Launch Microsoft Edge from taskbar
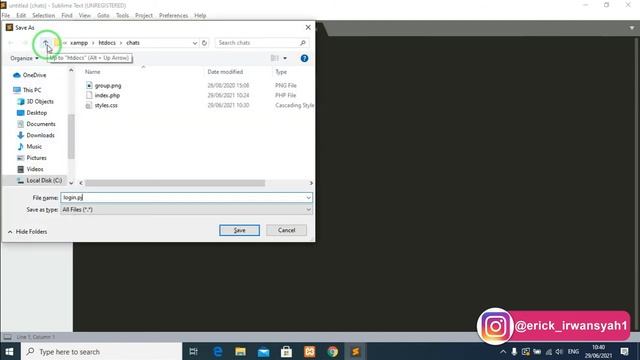Screen dimensions: 640x360 [x=218, y=351]
